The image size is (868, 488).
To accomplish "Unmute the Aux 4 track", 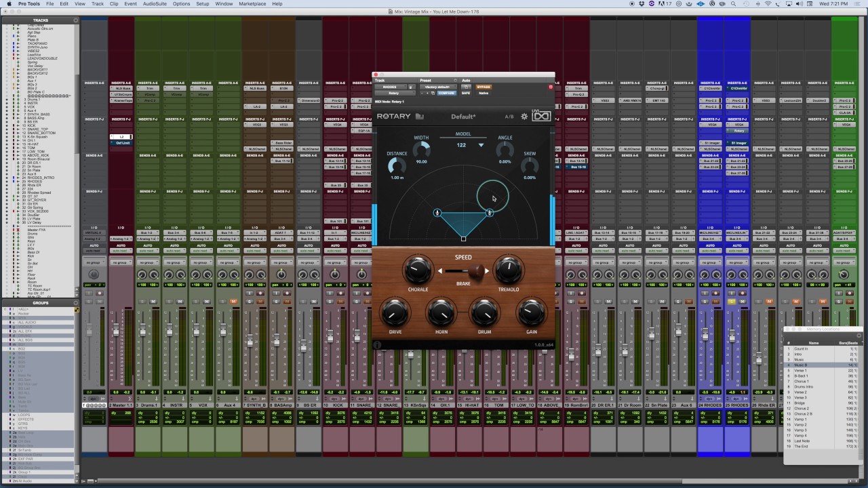I will 234,301.
